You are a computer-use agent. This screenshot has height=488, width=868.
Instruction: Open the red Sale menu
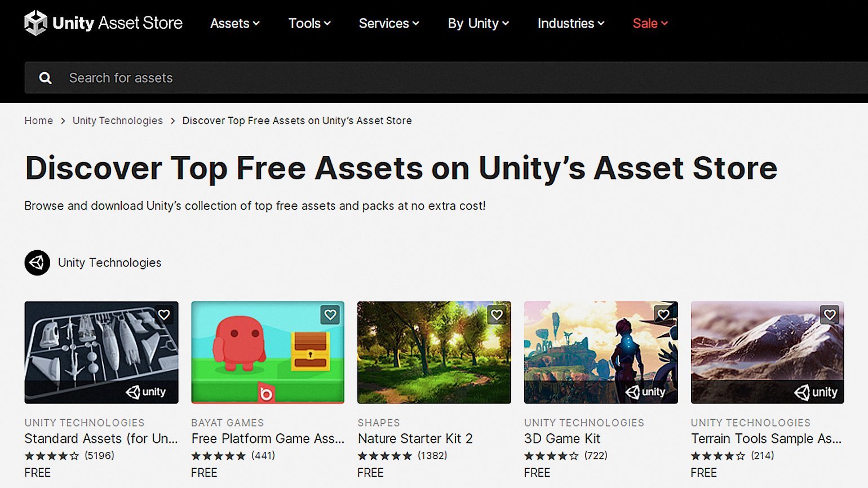pyautogui.click(x=650, y=23)
